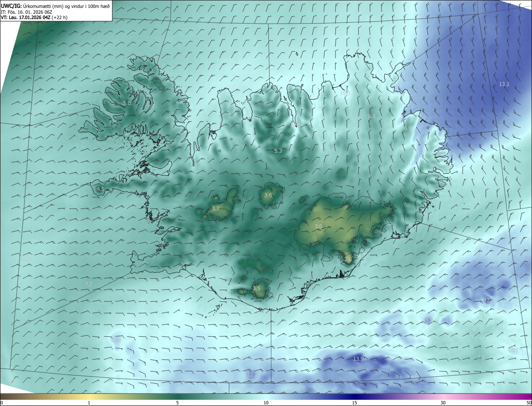Click the 13.1 value northeast of Iceland

point(504,84)
